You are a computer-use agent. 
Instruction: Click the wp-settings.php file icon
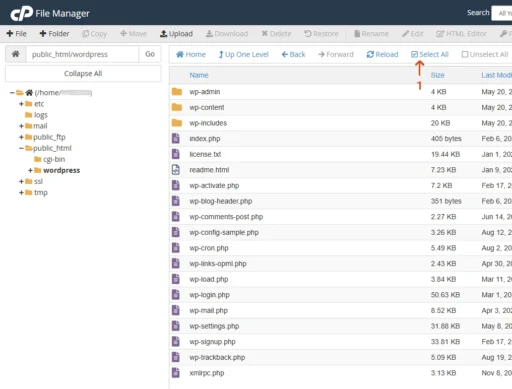(x=176, y=326)
